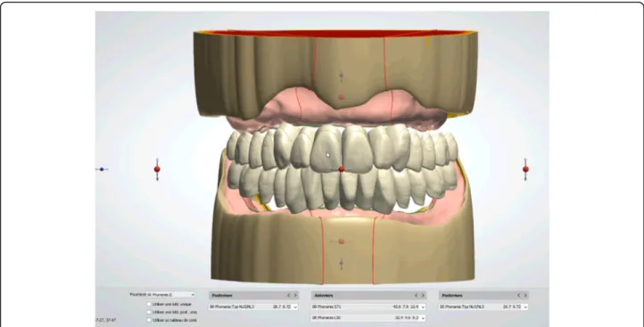Go to previous set in right Postérieurs panel

click(x=518, y=296)
